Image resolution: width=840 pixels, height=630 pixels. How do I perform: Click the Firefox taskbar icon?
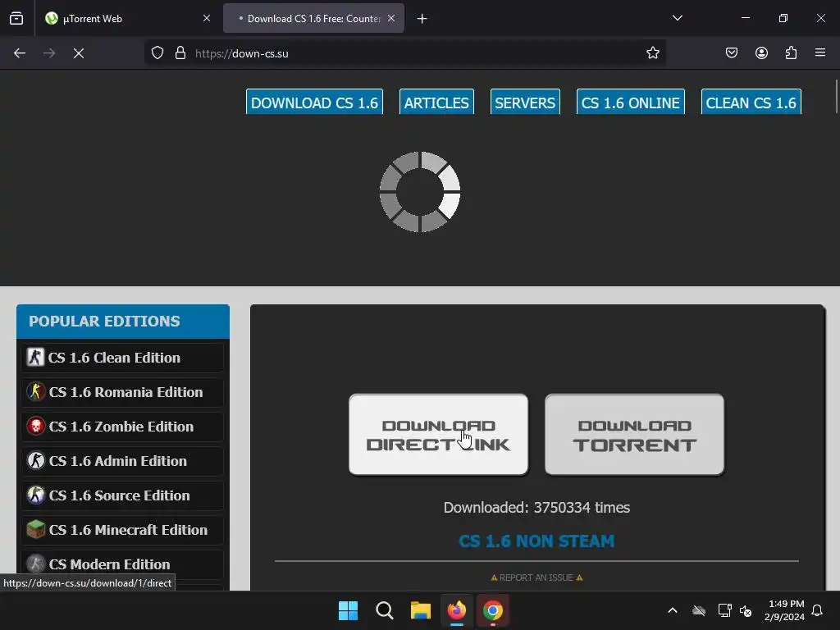[456, 610]
